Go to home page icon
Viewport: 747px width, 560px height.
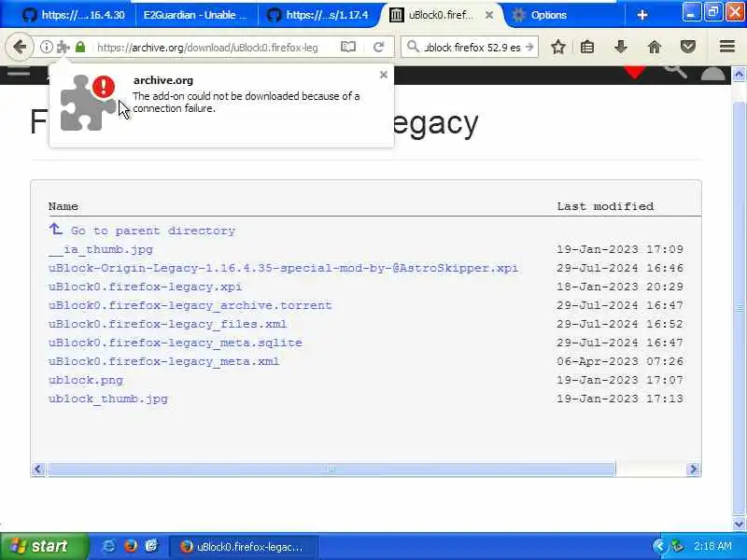click(x=655, y=47)
